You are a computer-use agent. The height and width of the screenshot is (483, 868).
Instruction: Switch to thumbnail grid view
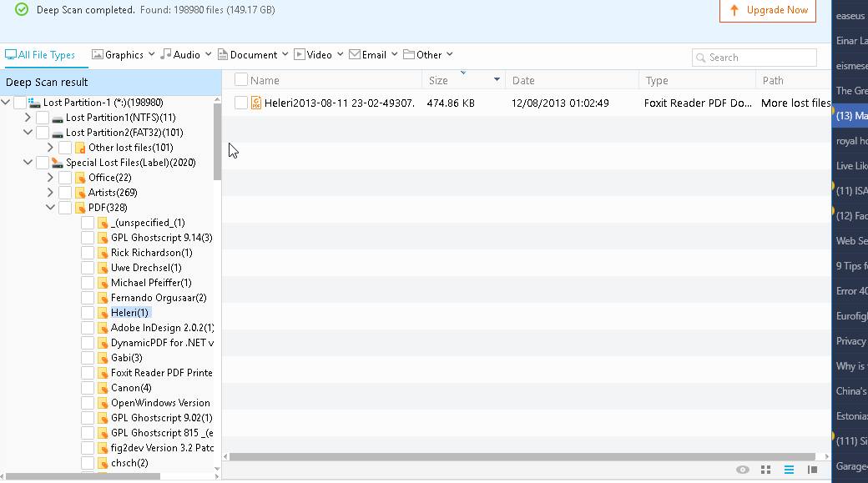(765, 470)
